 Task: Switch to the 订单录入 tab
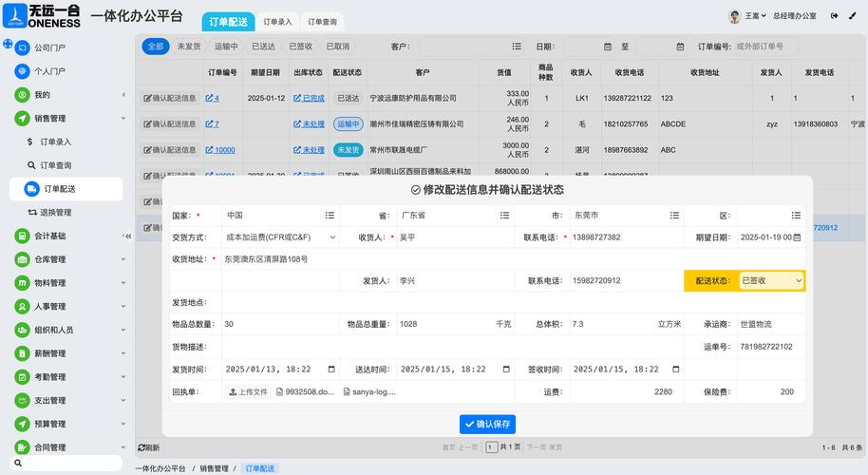coord(277,22)
